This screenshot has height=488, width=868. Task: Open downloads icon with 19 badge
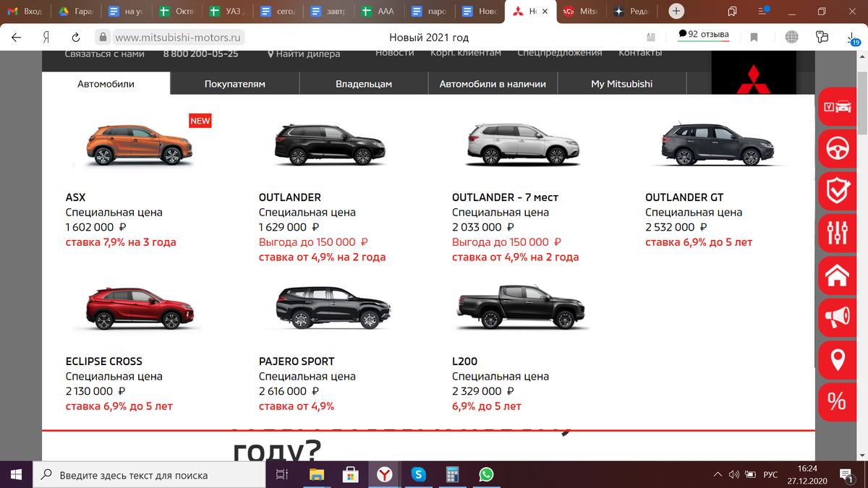pos(853,38)
